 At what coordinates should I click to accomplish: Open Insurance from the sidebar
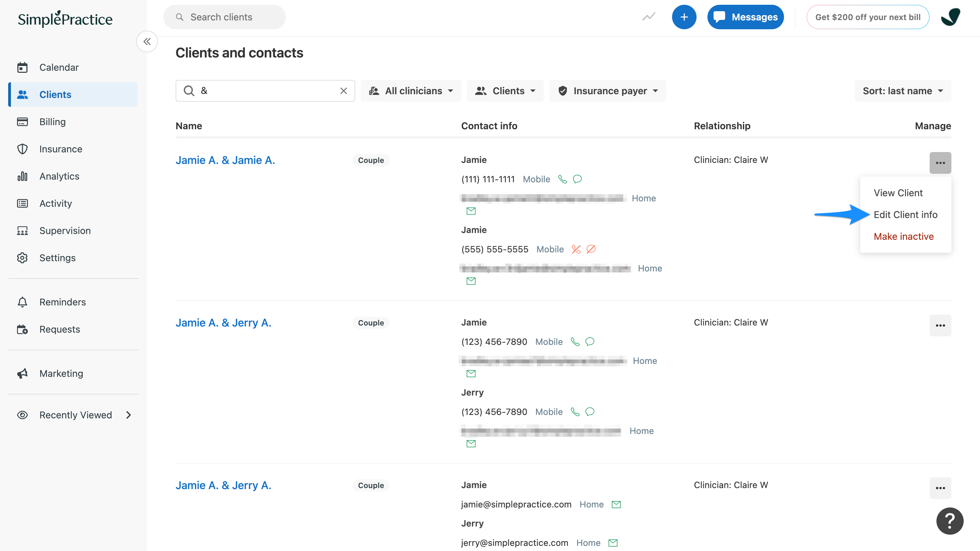coord(73,149)
